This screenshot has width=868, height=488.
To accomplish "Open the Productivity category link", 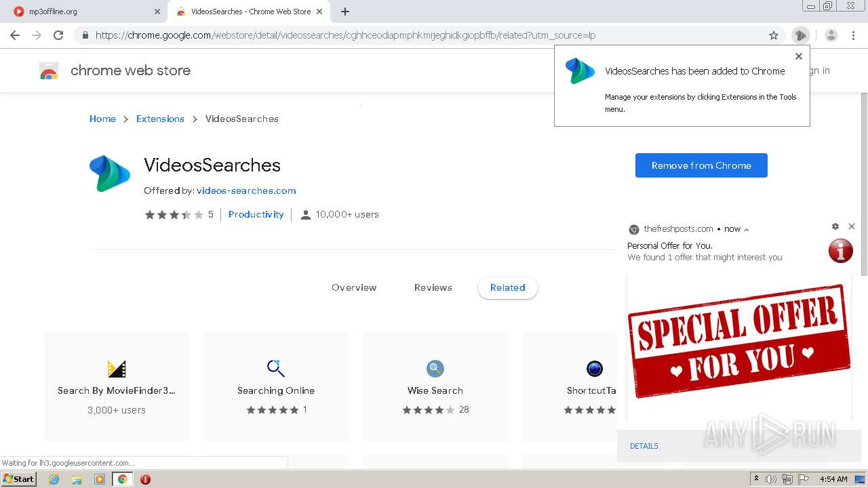I will 256,214.
